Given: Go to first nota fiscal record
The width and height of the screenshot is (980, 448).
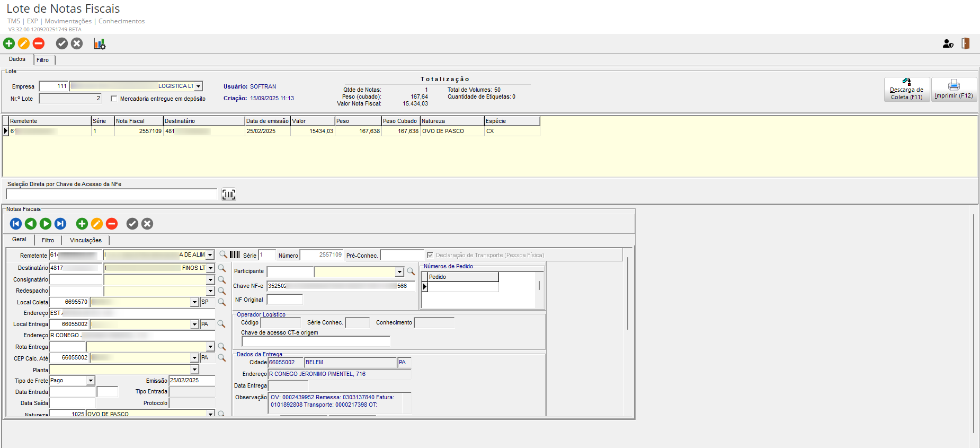Looking at the screenshot, I should click(16, 224).
